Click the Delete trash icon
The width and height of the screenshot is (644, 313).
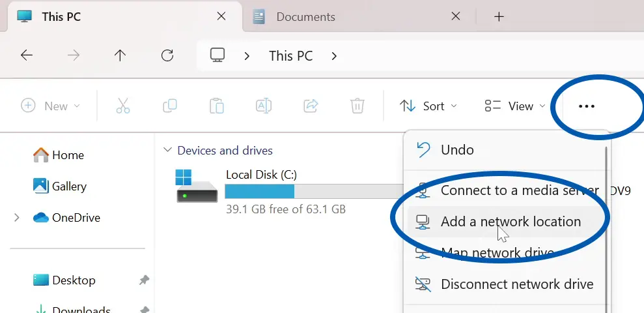(x=357, y=106)
